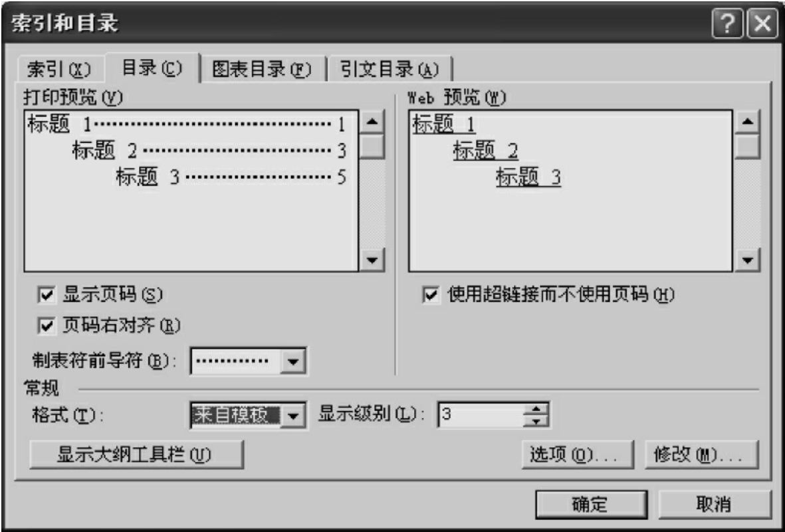Increase 显示级别 with spinner up arrow

536,409
